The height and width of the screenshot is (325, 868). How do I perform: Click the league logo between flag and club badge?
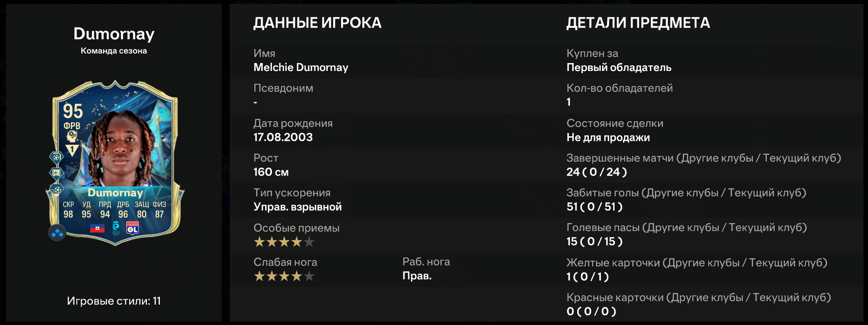(116, 227)
